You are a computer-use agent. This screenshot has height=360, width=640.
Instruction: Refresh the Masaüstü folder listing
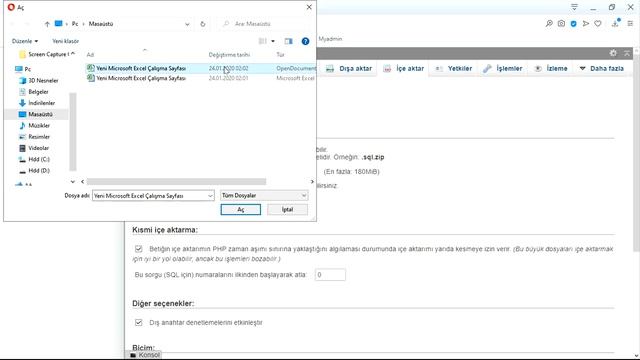(203, 24)
